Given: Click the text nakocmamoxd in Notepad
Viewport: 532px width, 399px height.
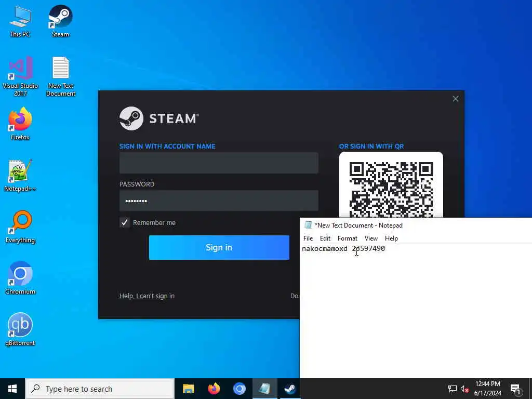Looking at the screenshot, I should click(x=325, y=248).
